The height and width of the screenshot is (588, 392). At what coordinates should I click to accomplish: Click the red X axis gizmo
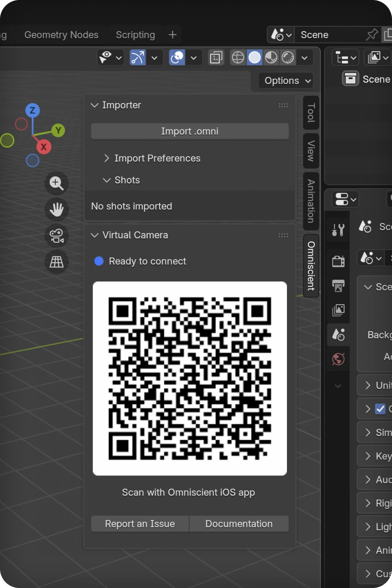tap(44, 147)
